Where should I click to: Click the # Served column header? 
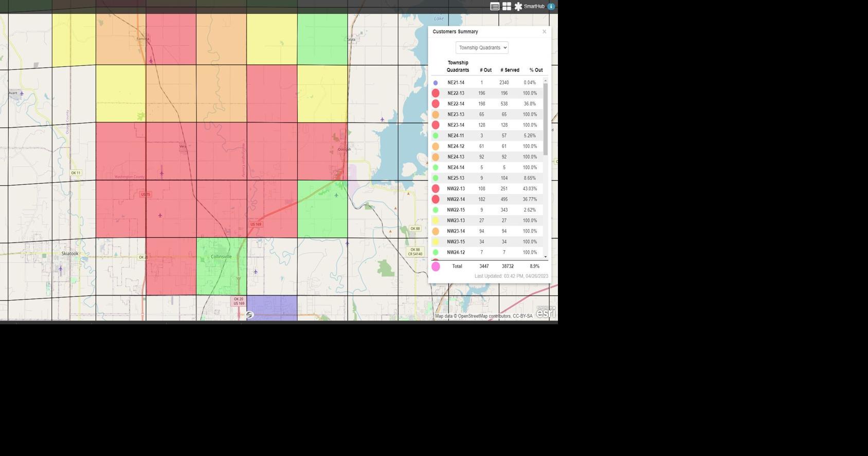click(x=510, y=70)
